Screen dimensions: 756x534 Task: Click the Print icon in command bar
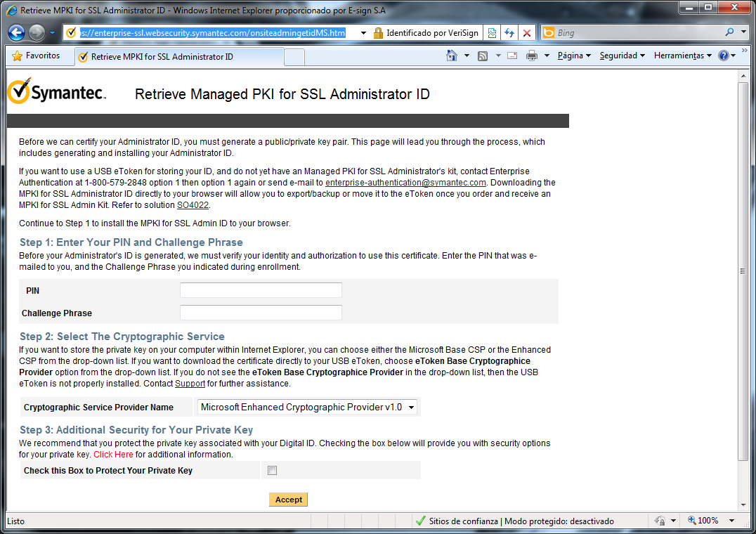click(x=532, y=56)
